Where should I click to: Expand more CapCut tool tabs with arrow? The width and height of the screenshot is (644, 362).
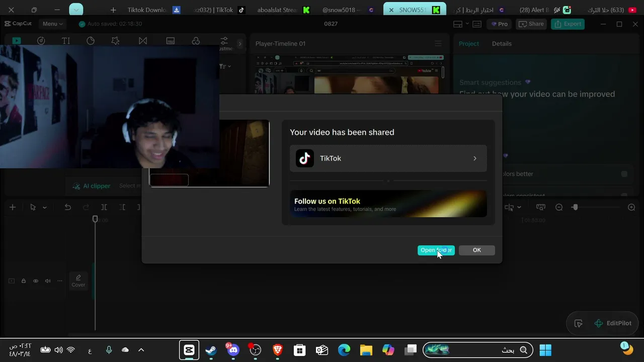239,44
